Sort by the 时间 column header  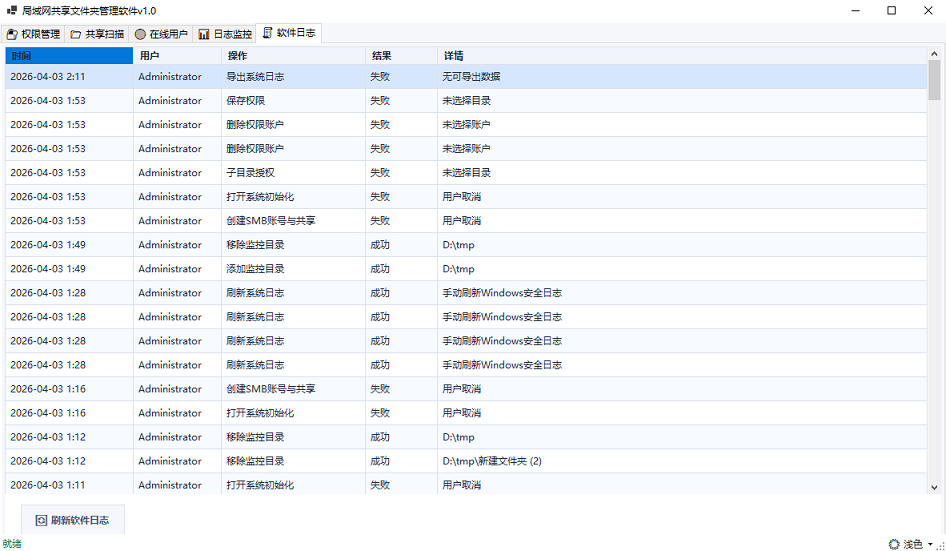[68, 56]
